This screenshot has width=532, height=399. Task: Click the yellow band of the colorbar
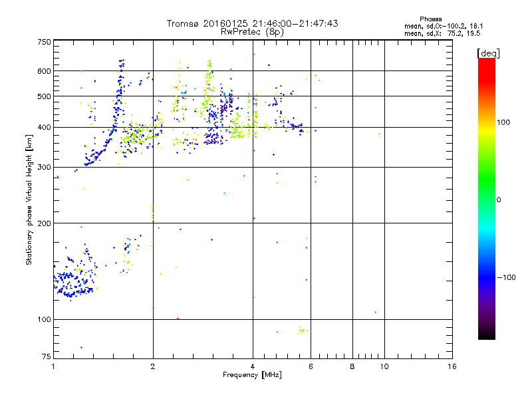[x=487, y=130]
